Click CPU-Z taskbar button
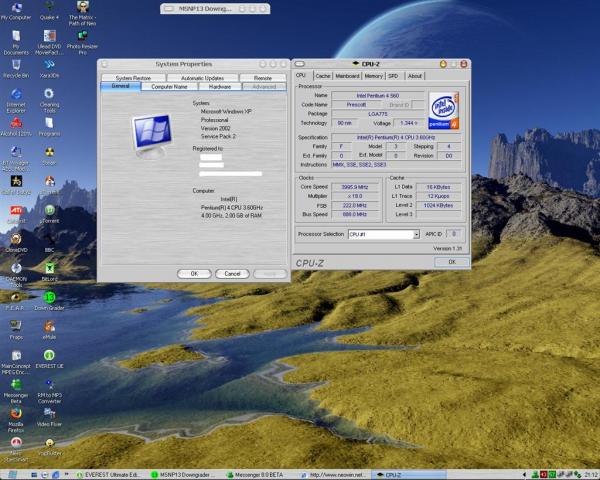600x480 pixels. 409,475
